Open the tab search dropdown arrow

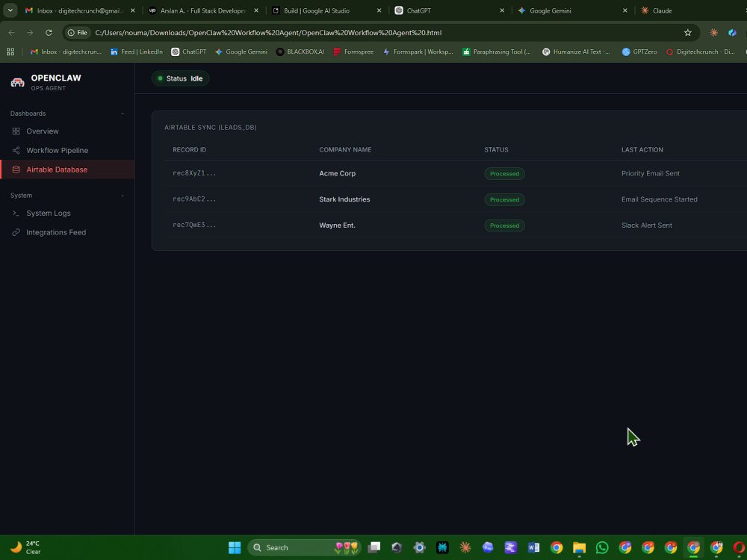(x=10, y=10)
